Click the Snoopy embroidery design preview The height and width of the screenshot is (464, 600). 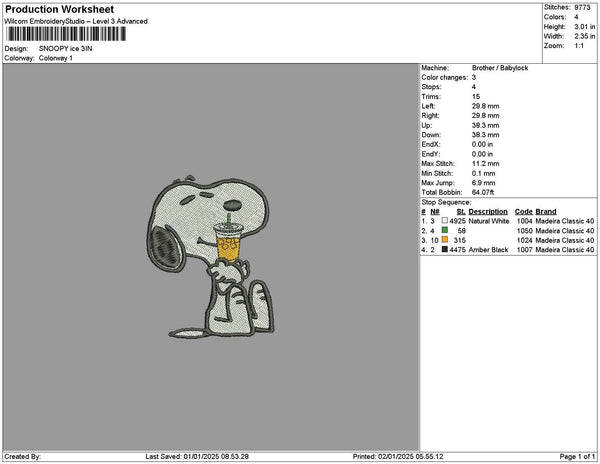click(210, 257)
